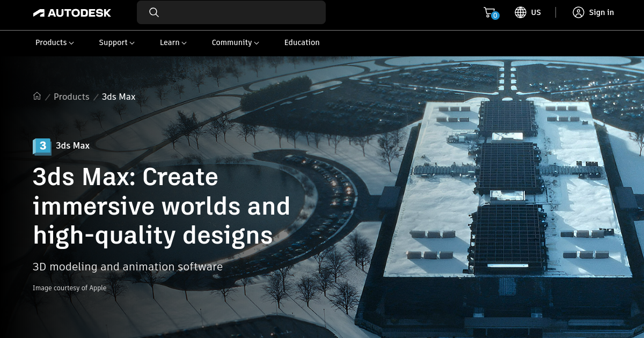Expand the Community menu chevron

click(257, 43)
